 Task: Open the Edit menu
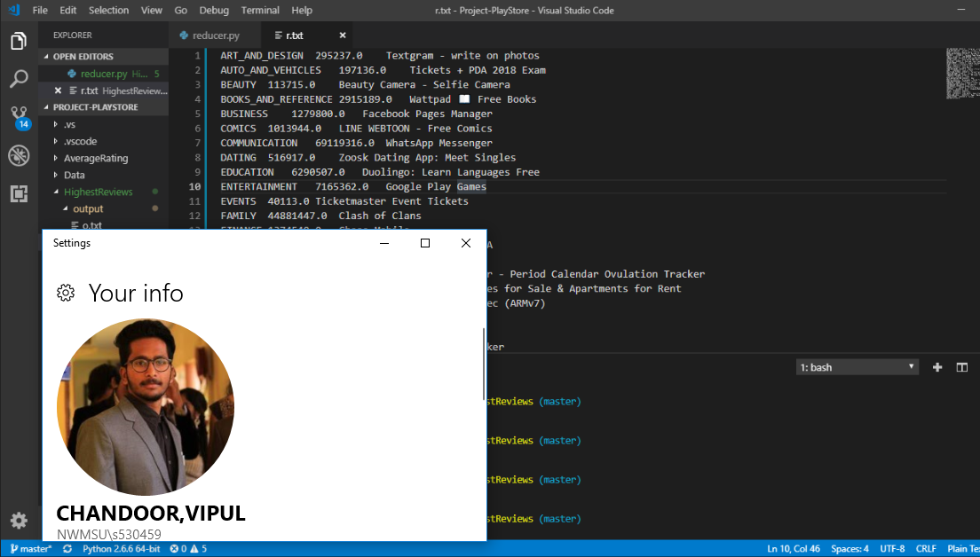click(68, 11)
